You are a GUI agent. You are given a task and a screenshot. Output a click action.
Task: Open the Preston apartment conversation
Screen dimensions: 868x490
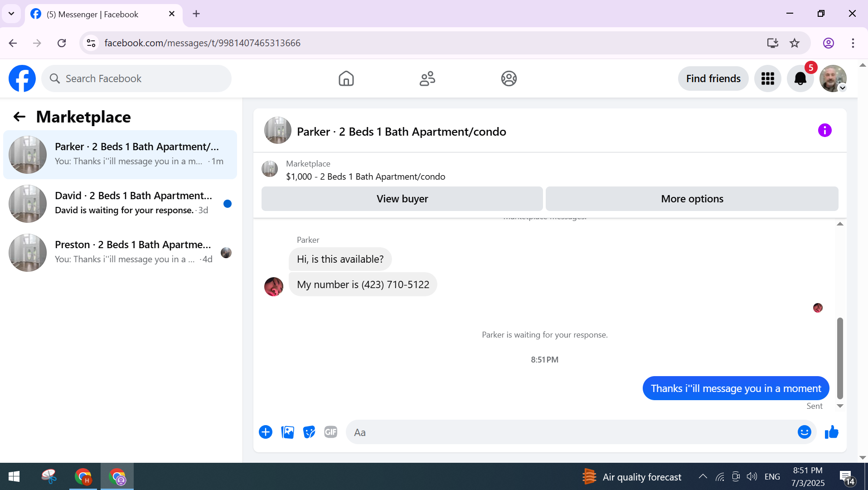(x=120, y=253)
